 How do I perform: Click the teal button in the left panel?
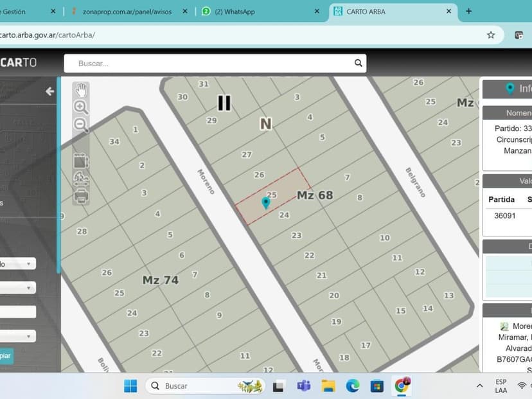tap(6, 355)
